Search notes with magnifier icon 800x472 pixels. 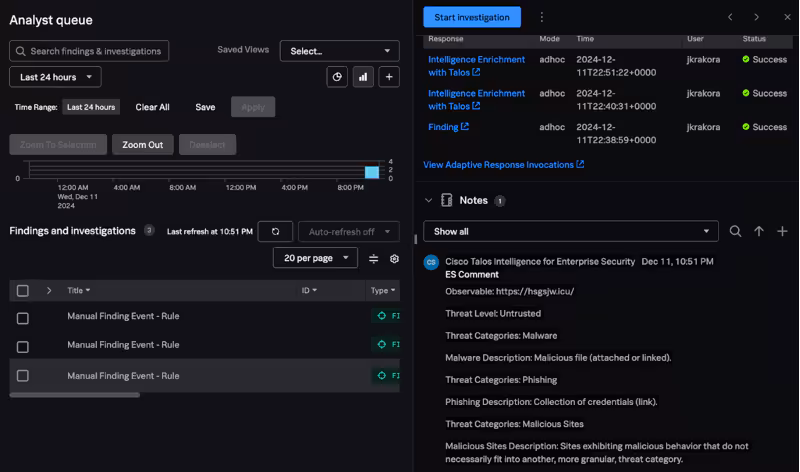(x=735, y=231)
